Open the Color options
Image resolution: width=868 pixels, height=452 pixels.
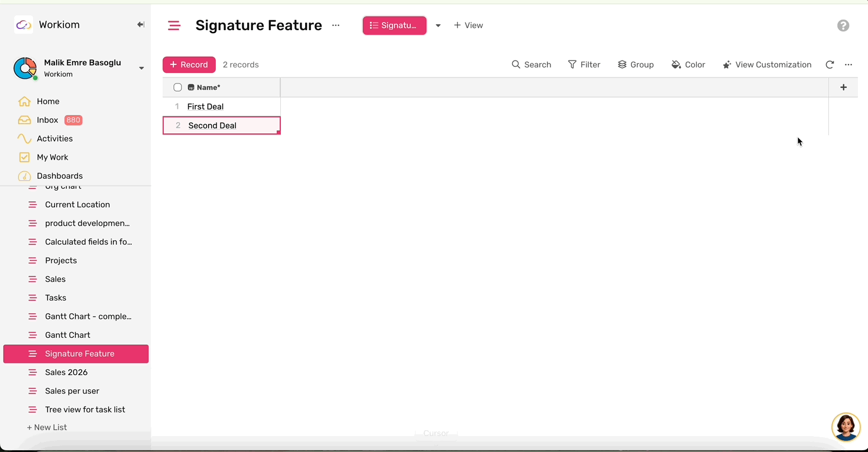point(688,64)
